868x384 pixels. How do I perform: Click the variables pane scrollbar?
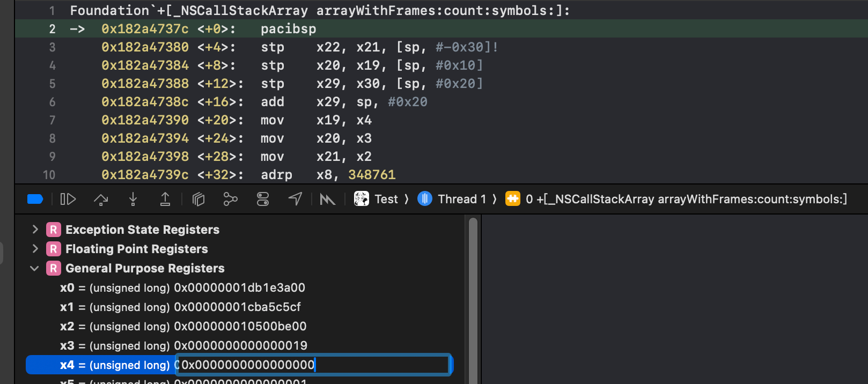click(473, 300)
